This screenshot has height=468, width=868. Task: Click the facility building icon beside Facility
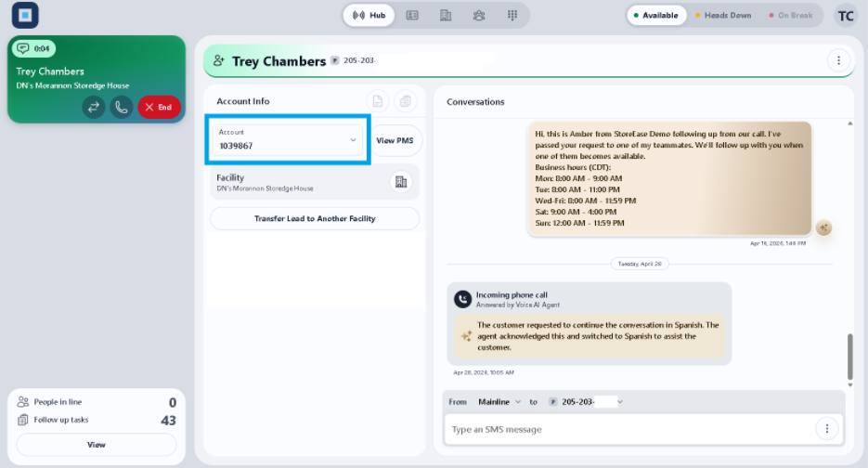point(401,182)
